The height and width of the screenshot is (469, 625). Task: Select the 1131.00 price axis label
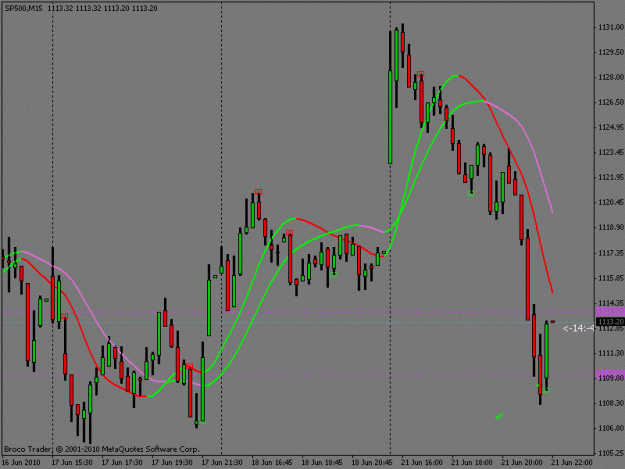[610, 27]
